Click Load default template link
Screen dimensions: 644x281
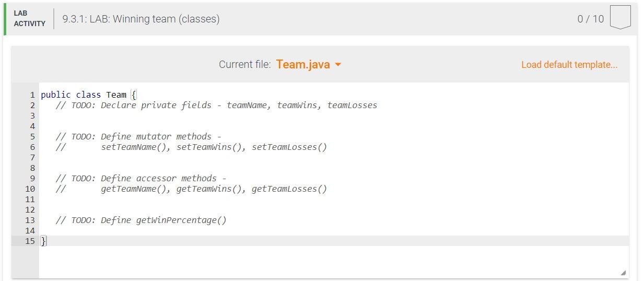569,65
